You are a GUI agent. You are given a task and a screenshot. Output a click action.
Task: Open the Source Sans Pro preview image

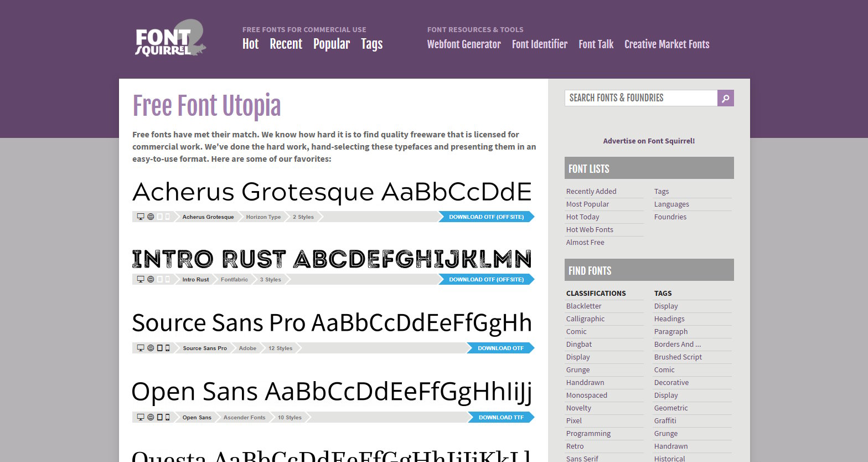332,323
